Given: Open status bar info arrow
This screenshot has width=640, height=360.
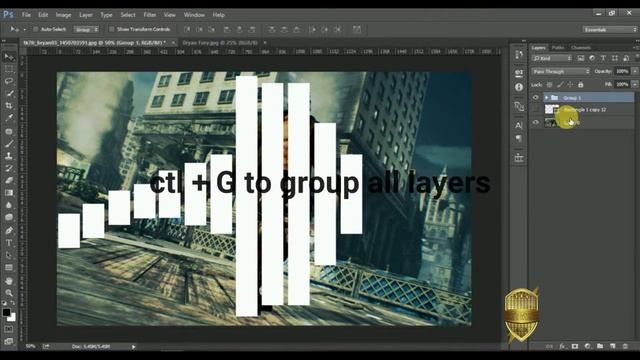Looking at the screenshot, I should [133, 347].
